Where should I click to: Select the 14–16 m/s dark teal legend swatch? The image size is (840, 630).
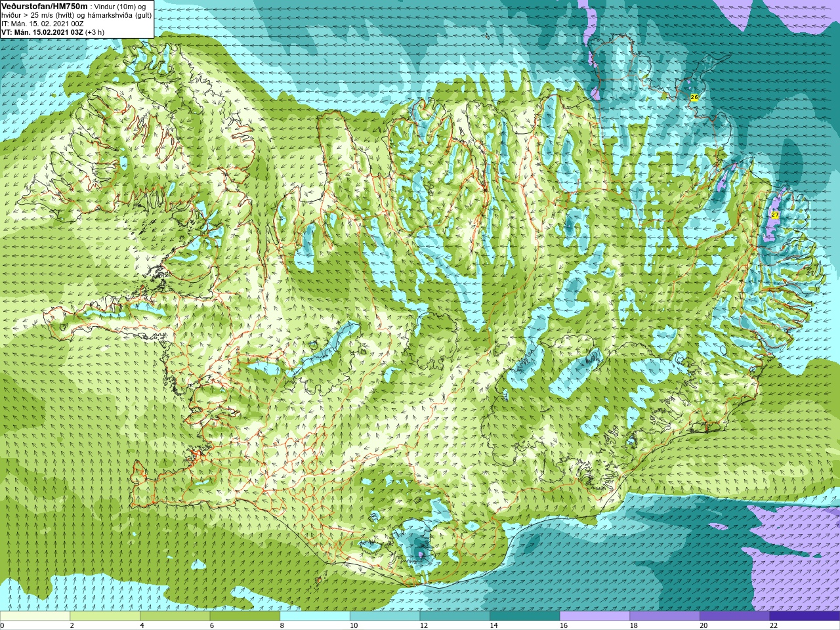(x=525, y=616)
